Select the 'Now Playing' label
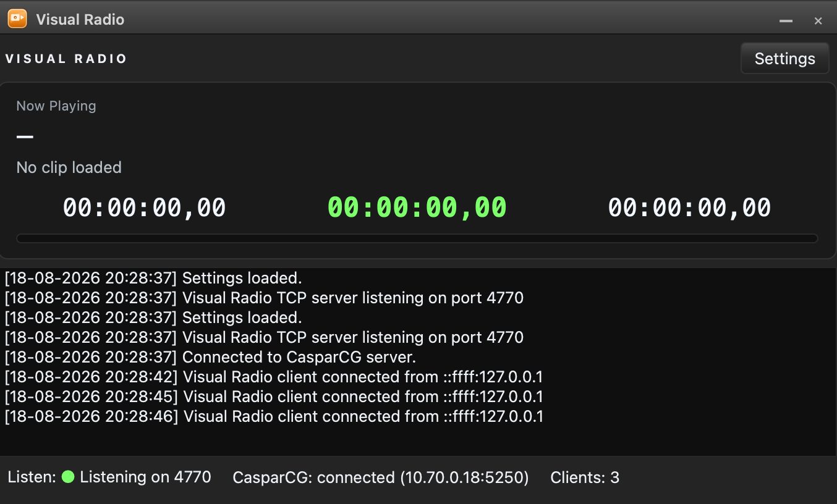This screenshot has height=504, width=837. 56,106
